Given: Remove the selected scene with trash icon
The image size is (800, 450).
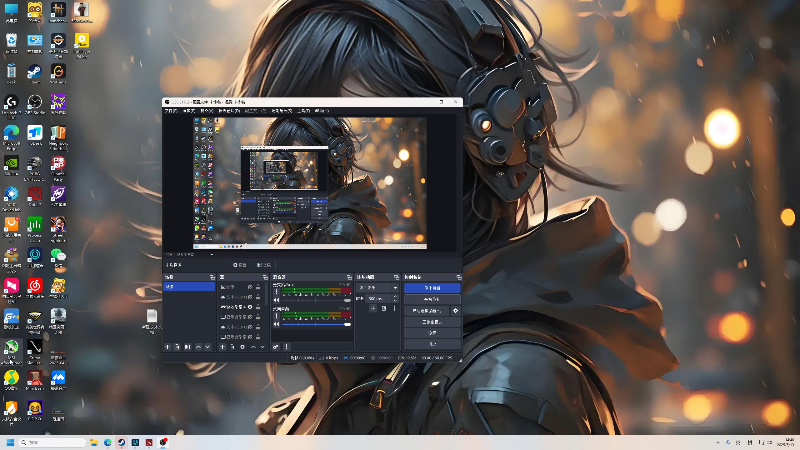Looking at the screenshot, I should click(177, 347).
